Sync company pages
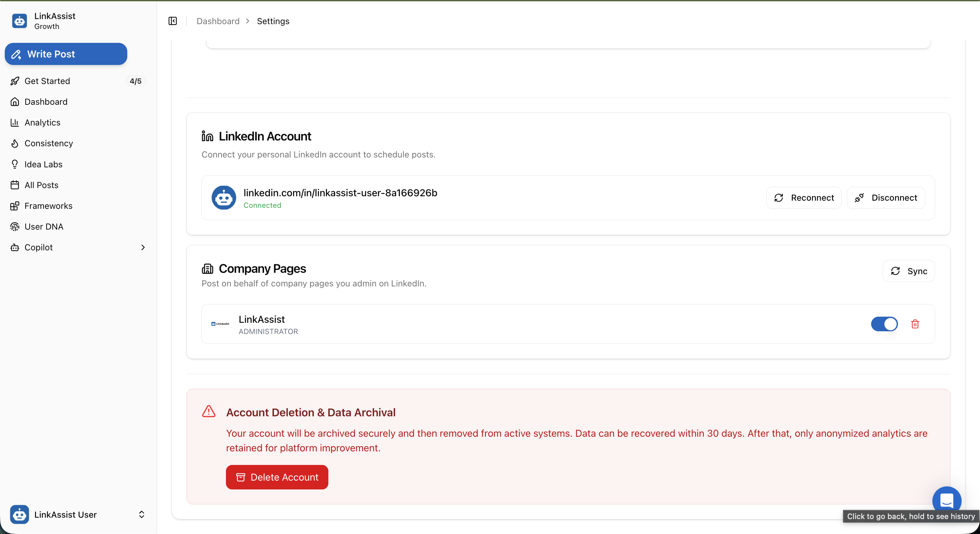 click(x=909, y=271)
